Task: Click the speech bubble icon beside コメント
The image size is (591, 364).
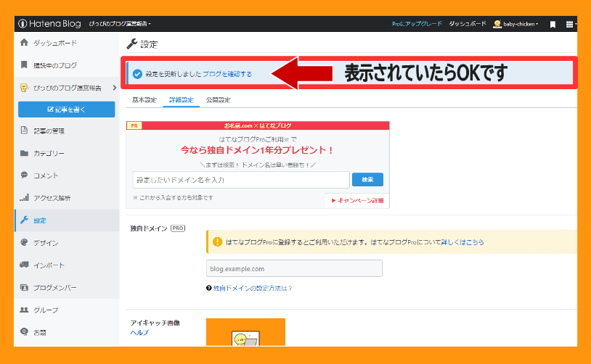Action: click(x=24, y=175)
